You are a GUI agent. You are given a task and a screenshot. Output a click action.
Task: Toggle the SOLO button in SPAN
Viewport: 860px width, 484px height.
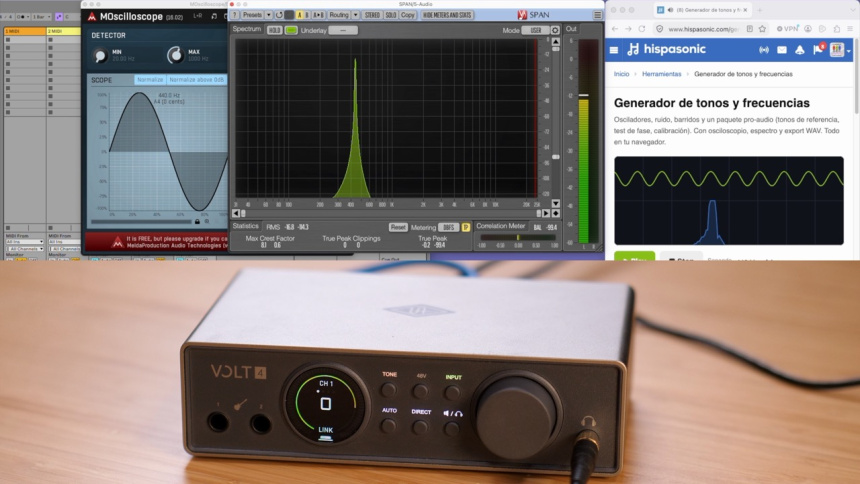point(391,15)
